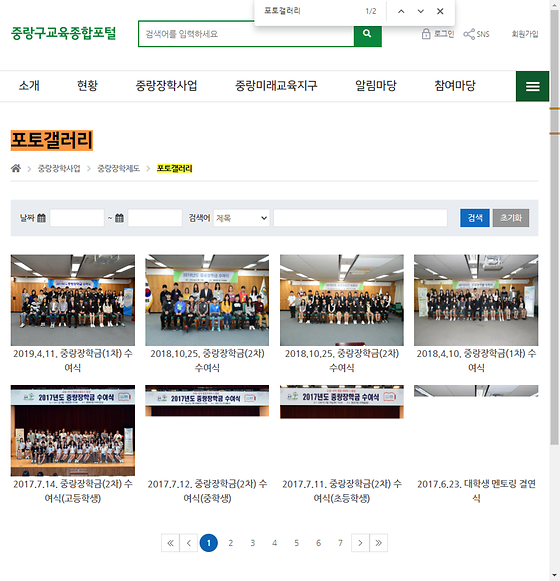Open the SNS share icon

click(469, 34)
